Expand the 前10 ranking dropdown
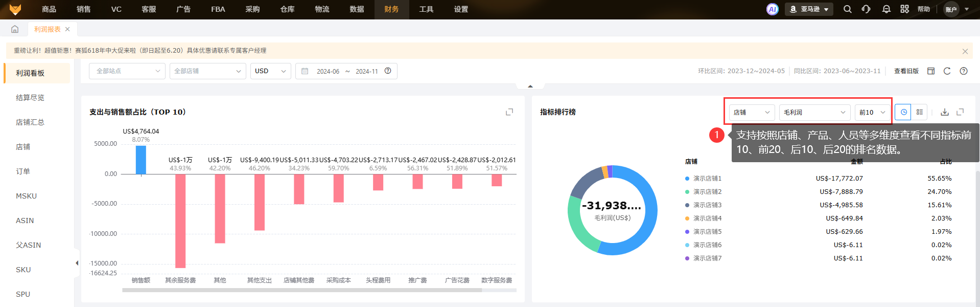 pos(872,112)
